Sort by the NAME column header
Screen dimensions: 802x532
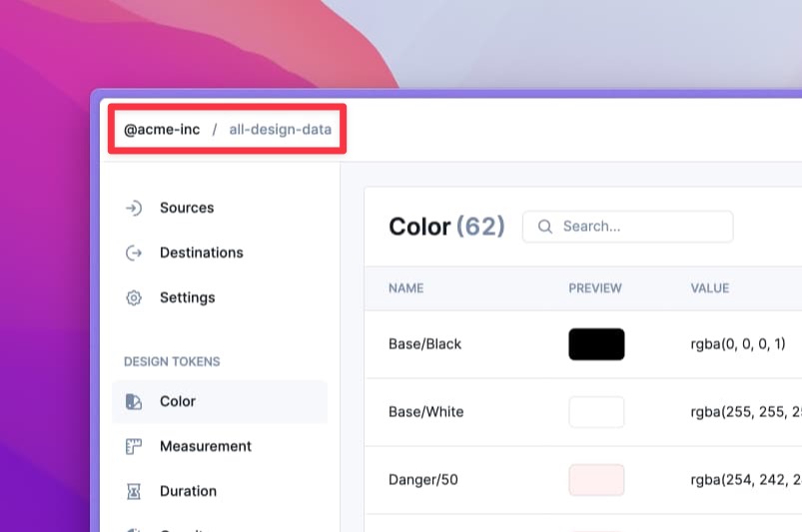point(405,288)
